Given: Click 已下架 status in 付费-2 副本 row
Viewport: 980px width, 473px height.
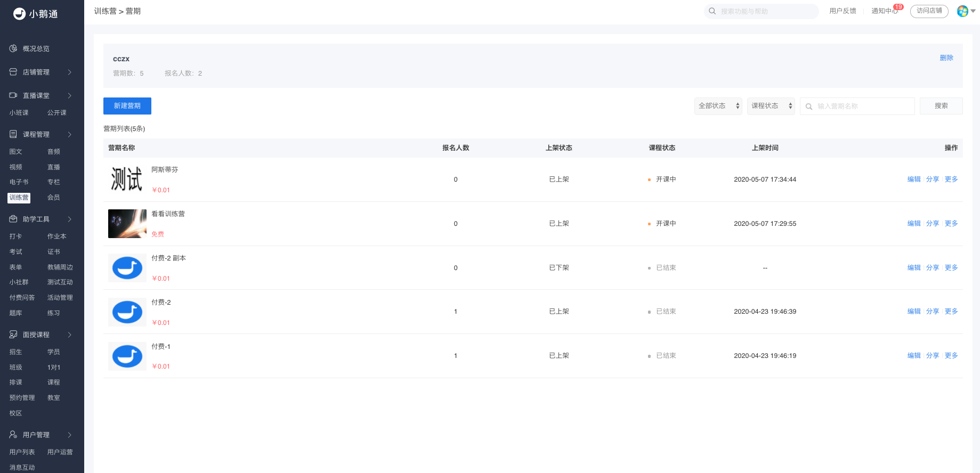Looking at the screenshot, I should click(559, 268).
